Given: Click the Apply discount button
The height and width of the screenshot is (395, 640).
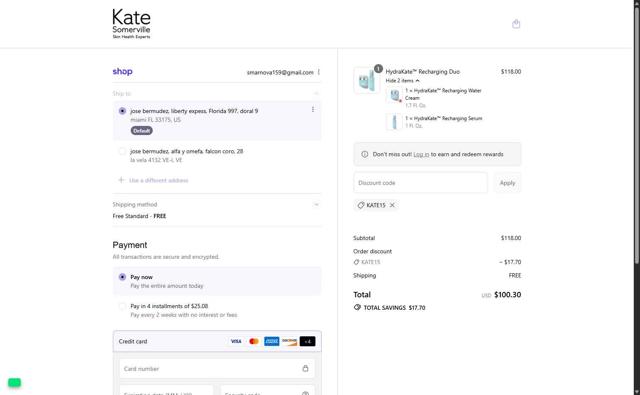Looking at the screenshot, I should [507, 183].
